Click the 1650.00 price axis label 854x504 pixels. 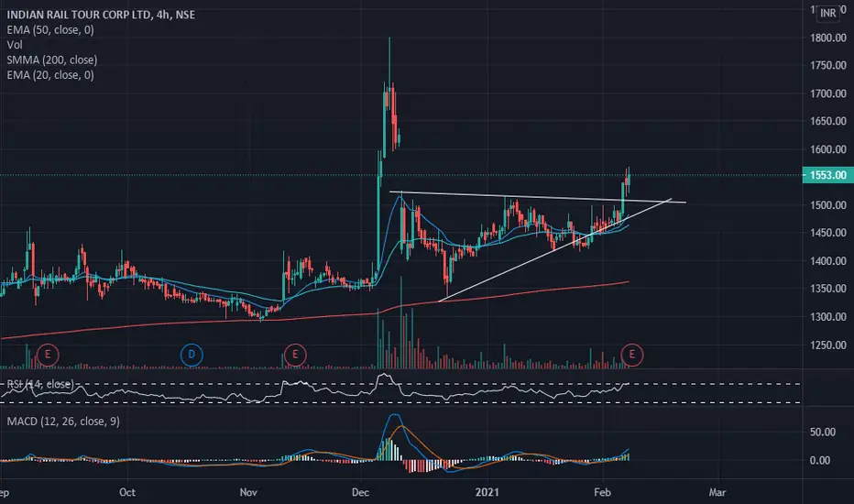point(827,121)
